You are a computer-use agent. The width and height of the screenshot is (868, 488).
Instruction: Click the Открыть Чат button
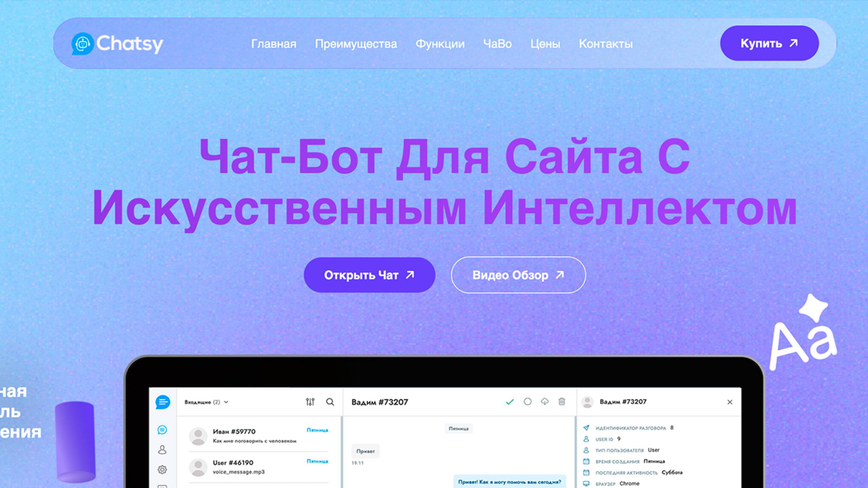click(369, 275)
